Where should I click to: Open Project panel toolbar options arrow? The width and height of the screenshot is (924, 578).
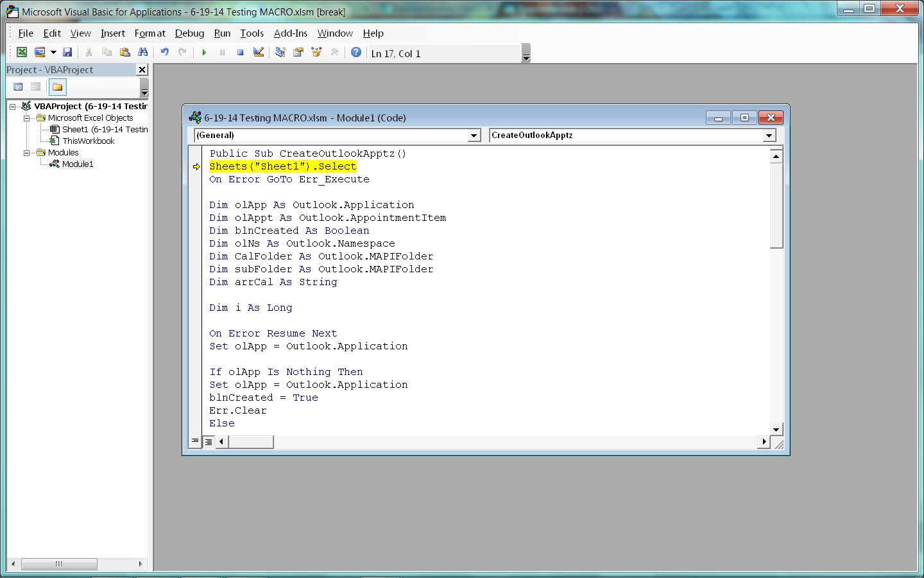point(144,87)
